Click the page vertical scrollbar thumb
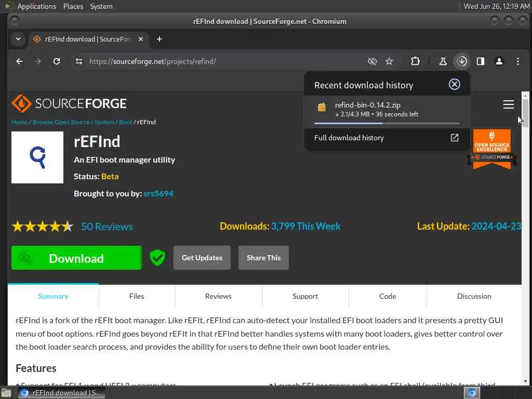 click(x=525, y=114)
